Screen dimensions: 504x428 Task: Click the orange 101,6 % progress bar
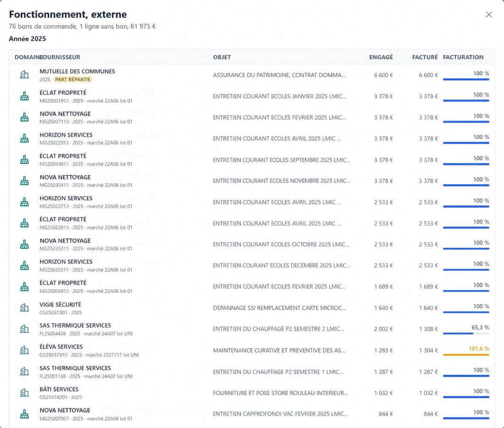point(466,355)
